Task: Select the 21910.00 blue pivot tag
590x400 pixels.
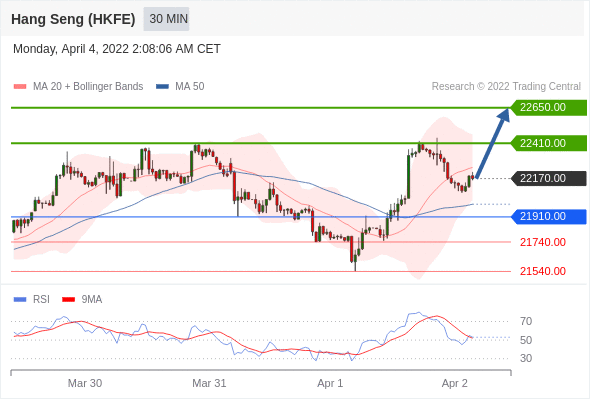Action: point(549,217)
